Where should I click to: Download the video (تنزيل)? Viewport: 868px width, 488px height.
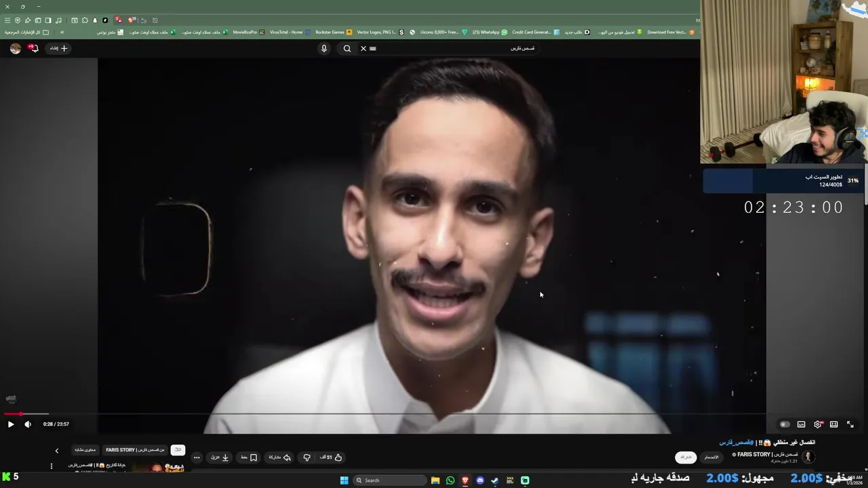tap(220, 457)
